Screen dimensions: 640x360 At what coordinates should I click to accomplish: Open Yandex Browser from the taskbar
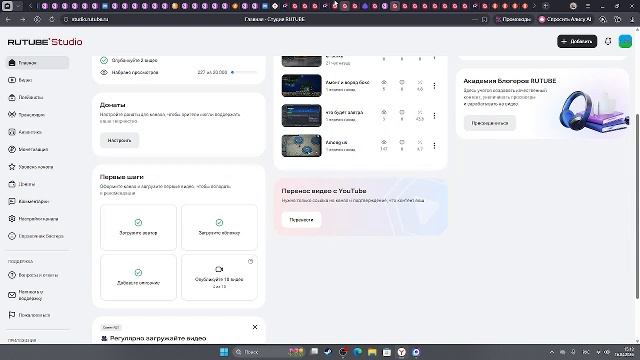tap(402, 352)
